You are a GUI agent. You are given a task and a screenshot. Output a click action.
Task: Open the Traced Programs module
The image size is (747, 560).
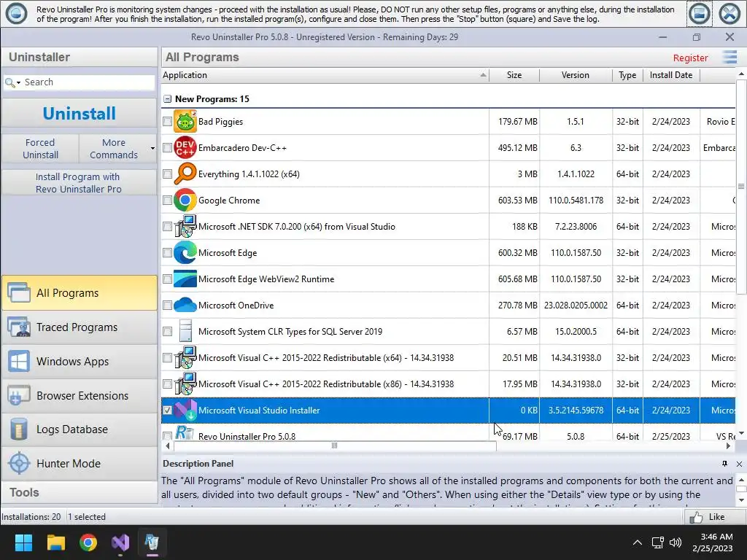pyautogui.click(x=80, y=327)
